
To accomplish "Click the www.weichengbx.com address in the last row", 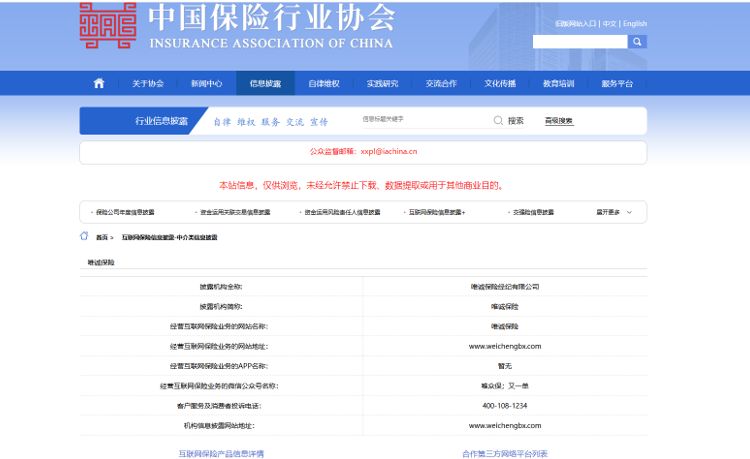I will click(x=505, y=426).
